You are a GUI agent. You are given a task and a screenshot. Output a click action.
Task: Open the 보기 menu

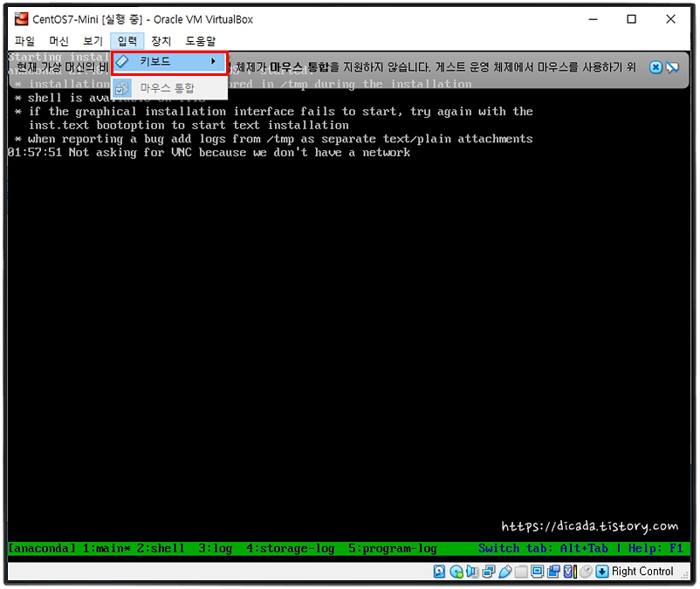pyautogui.click(x=93, y=41)
